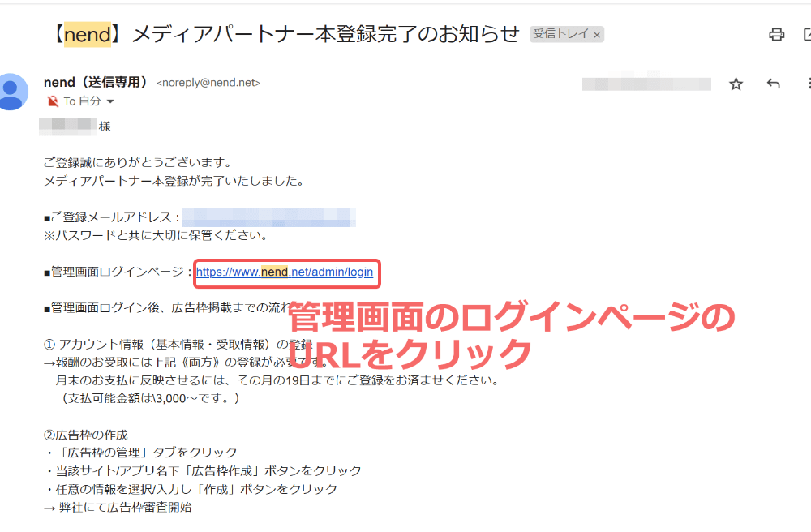Remove the 受信トレイ label with its x
811x532 pixels.
(597, 35)
